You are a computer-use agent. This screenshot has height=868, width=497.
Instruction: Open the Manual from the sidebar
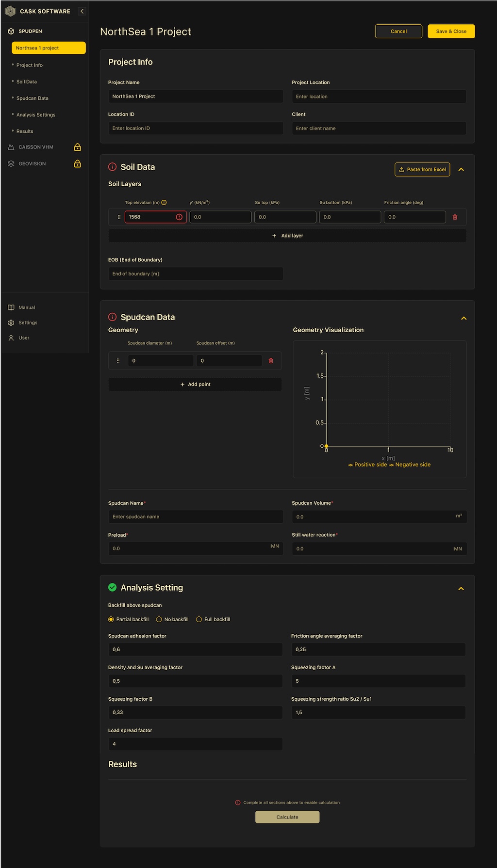27,307
